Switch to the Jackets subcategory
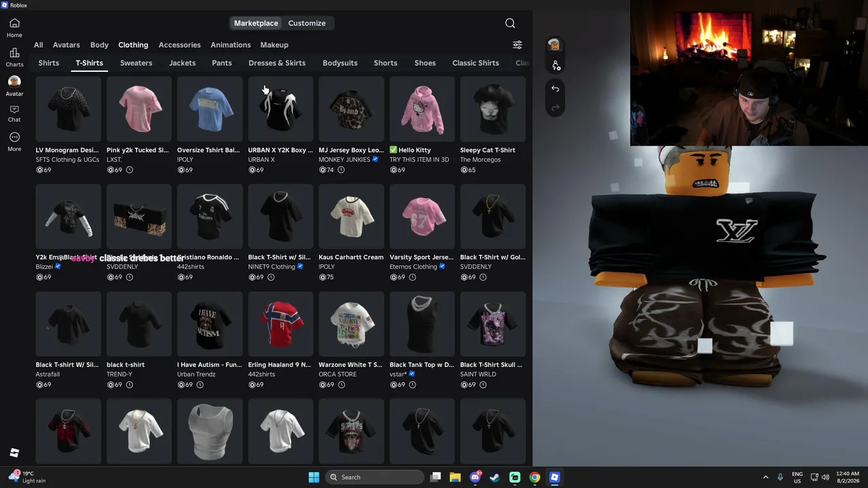Image resolution: width=868 pixels, height=488 pixels. (182, 63)
